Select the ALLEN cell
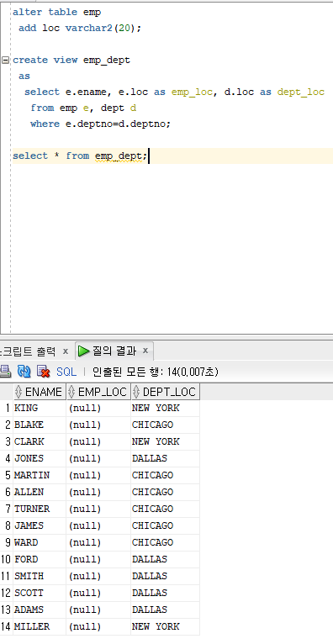This screenshot has width=333, height=644. pos(40,492)
